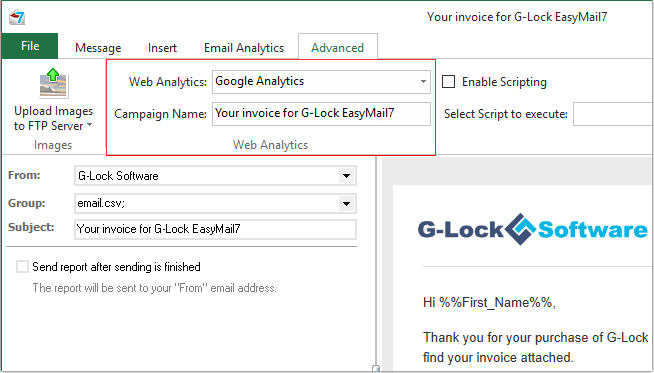Screen dimensions: 654x373
Task: Switch to the Message tab
Action: 98,48
